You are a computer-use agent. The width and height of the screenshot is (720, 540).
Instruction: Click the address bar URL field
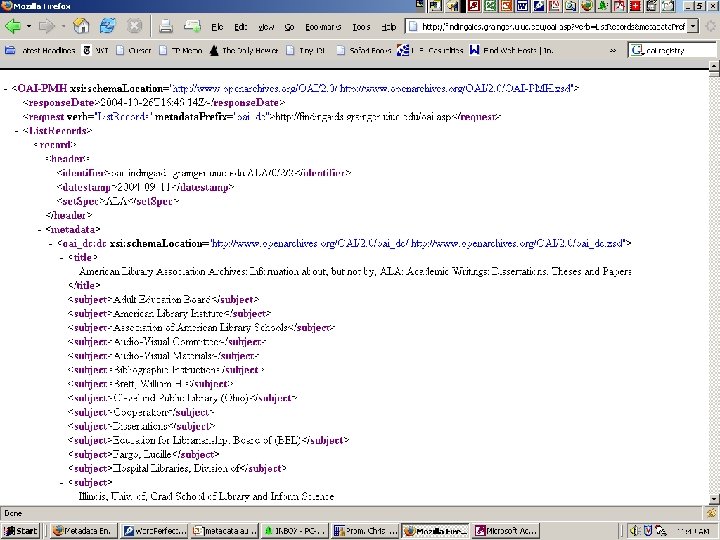click(546, 26)
